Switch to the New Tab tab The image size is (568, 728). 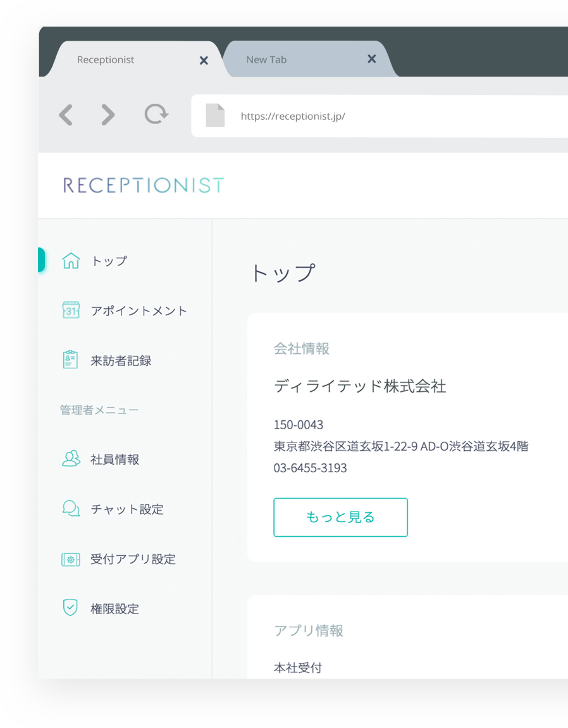[x=266, y=60]
